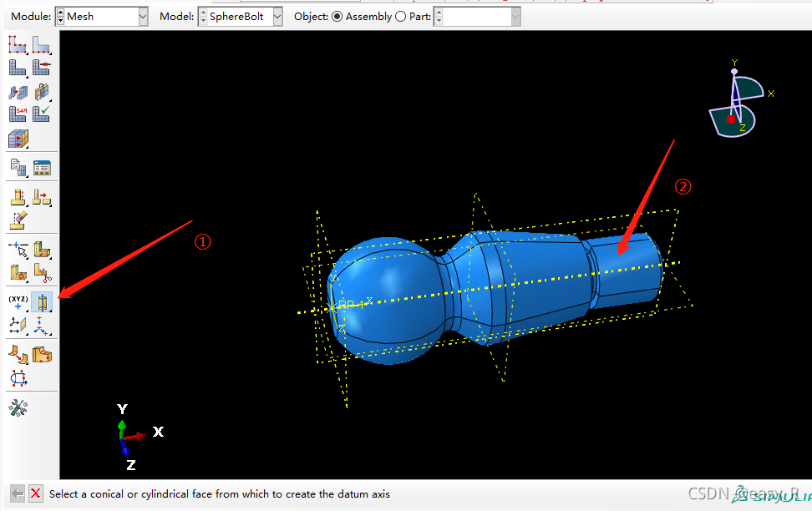Select the Edit Mesh blue curve tool

(x=18, y=378)
